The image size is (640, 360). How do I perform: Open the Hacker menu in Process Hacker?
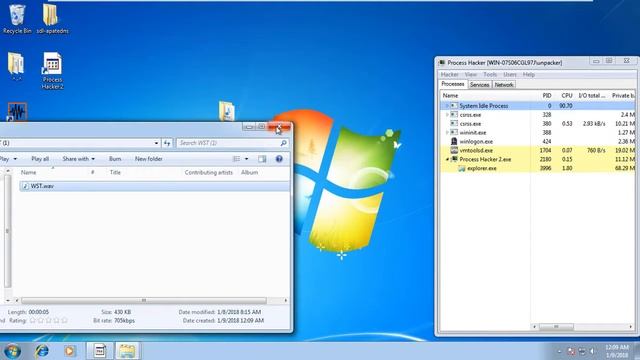coord(449,75)
